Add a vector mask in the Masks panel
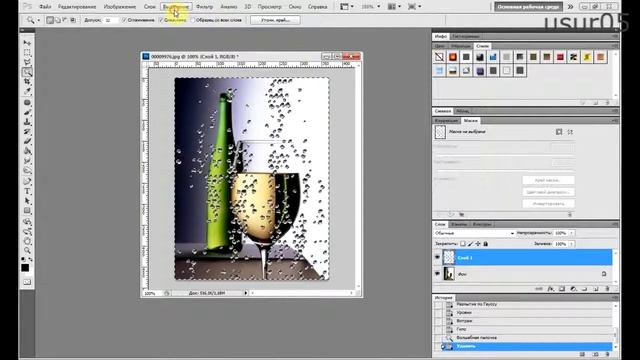 click(x=570, y=132)
